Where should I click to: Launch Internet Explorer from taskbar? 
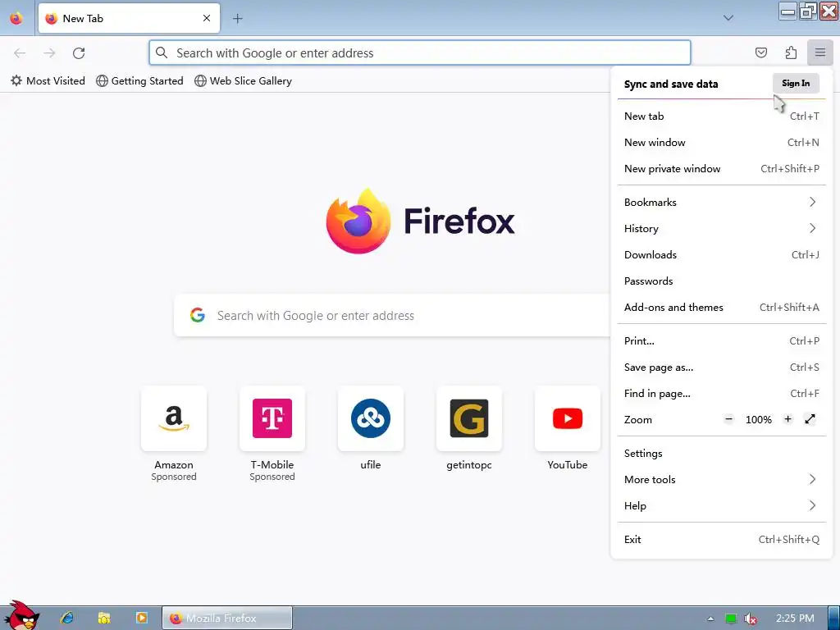coord(67,618)
